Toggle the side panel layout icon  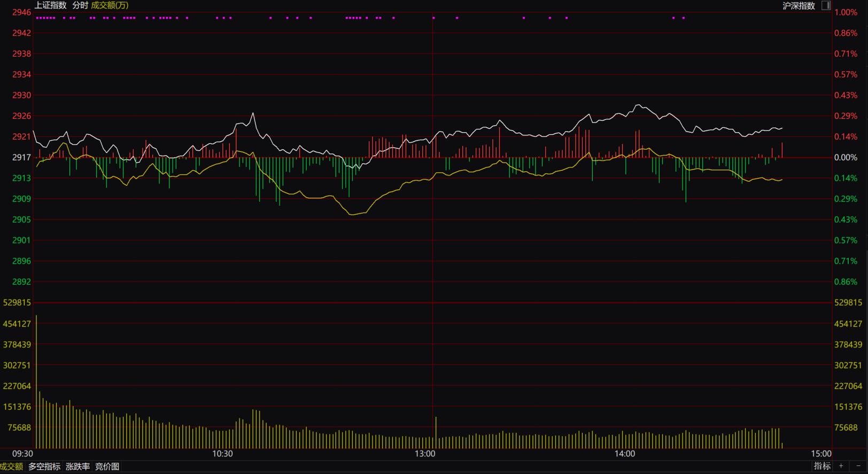tap(826, 5)
